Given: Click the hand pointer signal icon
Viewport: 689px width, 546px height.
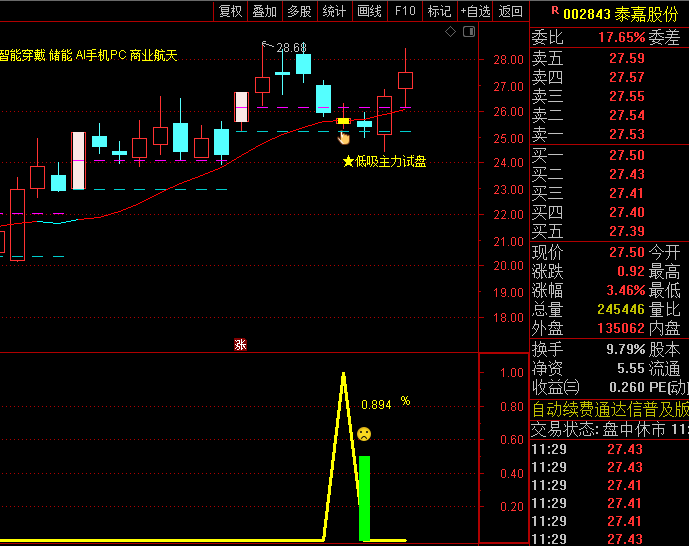Looking at the screenshot, I should pos(344,138).
